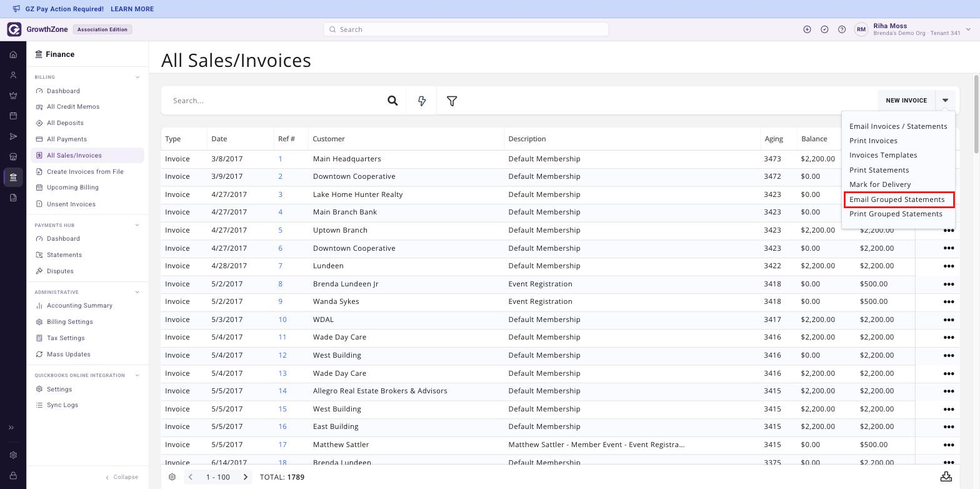
Task: Select Email Invoices / Statements menu option
Action: coord(898,126)
